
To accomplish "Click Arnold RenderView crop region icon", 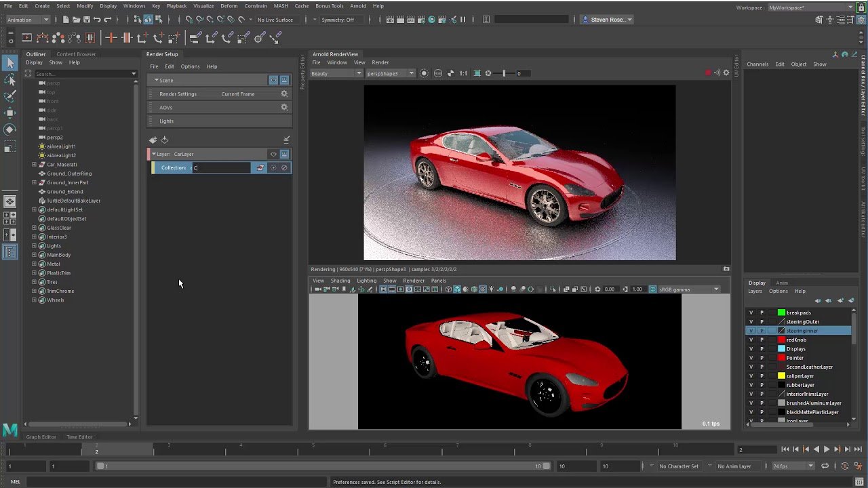I will (477, 73).
